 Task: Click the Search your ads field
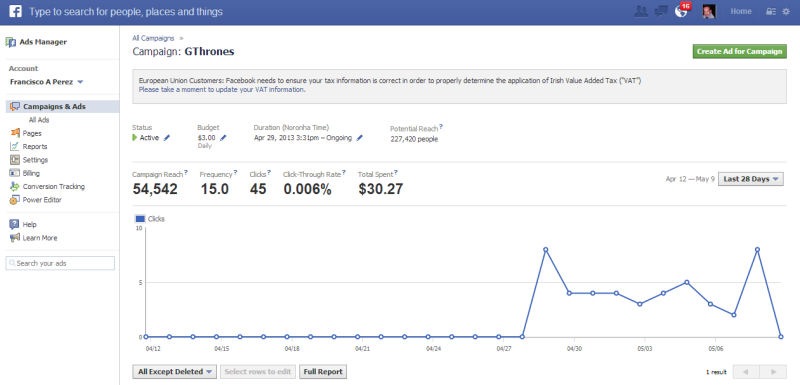pyautogui.click(x=60, y=263)
